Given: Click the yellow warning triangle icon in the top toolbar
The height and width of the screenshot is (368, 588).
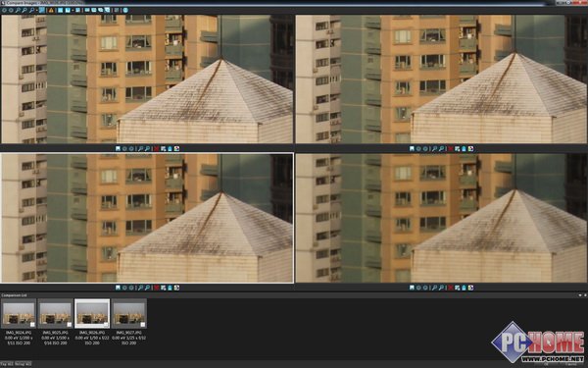Looking at the screenshot, I should pyautogui.click(x=51, y=10).
